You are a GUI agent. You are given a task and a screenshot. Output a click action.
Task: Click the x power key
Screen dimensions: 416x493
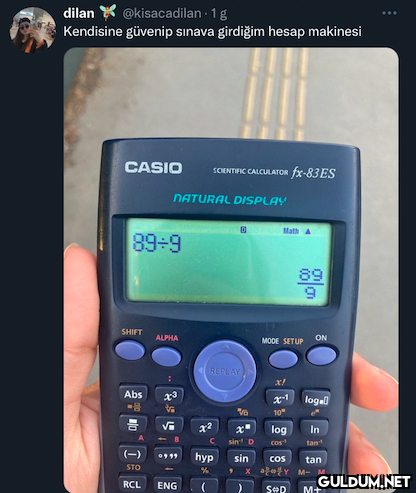click(x=241, y=428)
